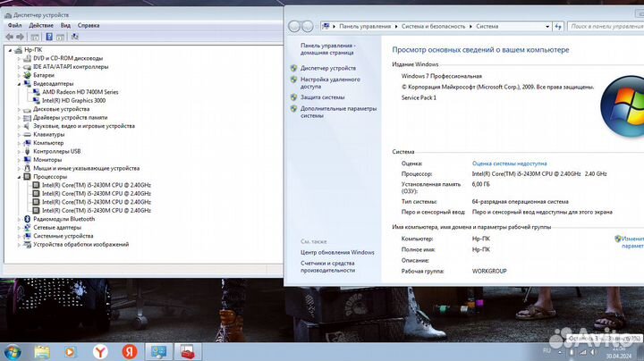Expand the Системные устройства node

[x=19, y=236]
